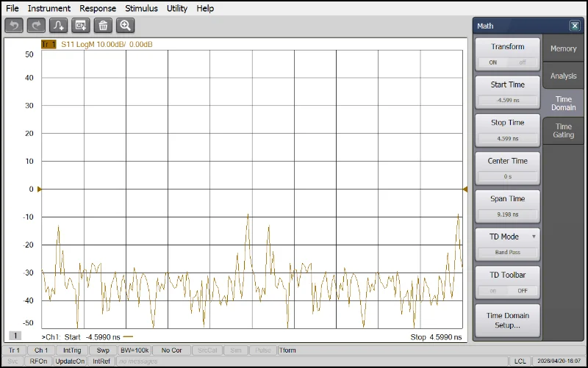Click the window number 1 indicator

coord(15,336)
